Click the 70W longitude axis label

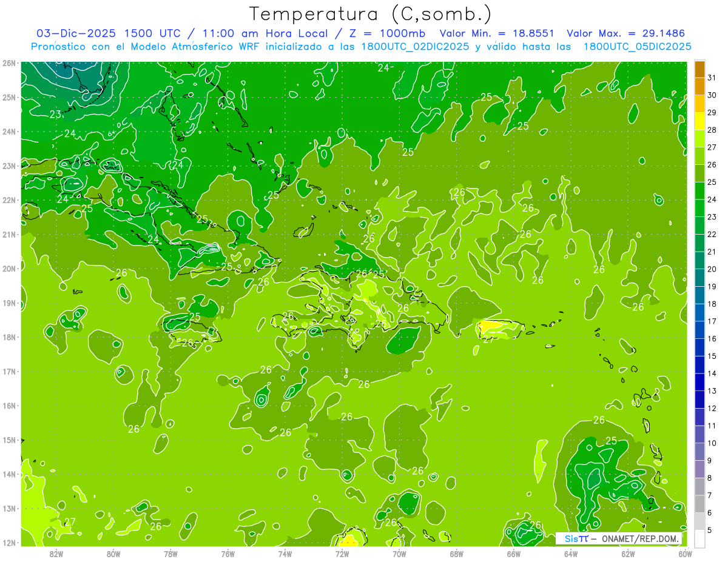(399, 554)
